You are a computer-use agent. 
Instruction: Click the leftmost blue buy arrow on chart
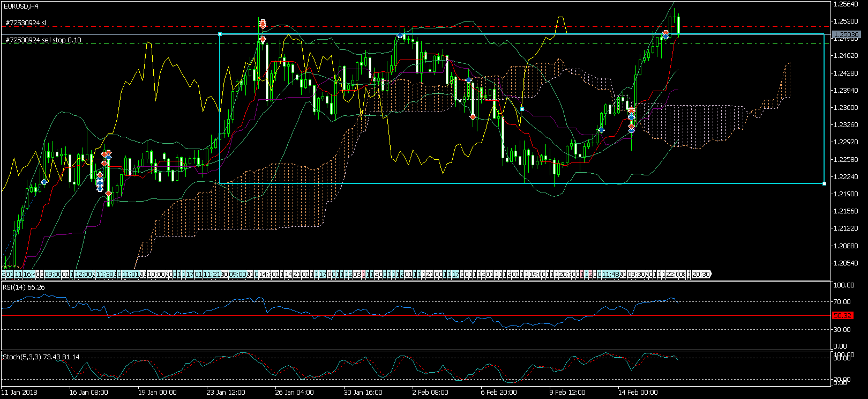tap(44, 182)
